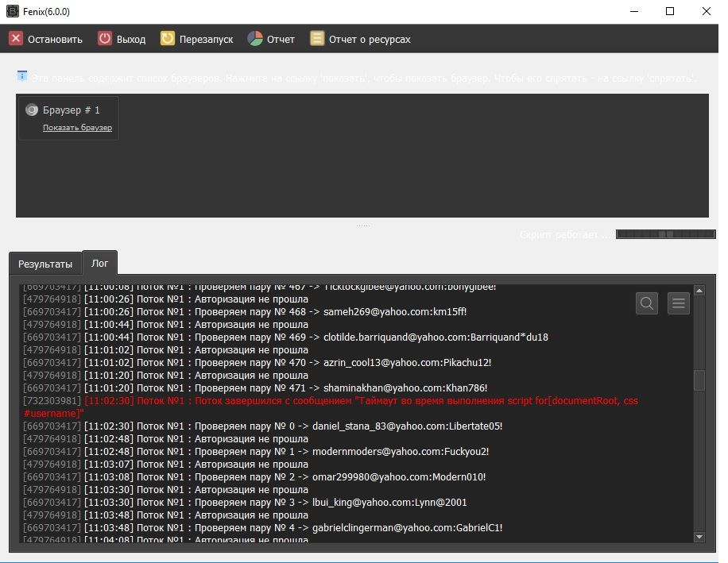
Task: Switch to the Результаты tab
Action: (45, 264)
